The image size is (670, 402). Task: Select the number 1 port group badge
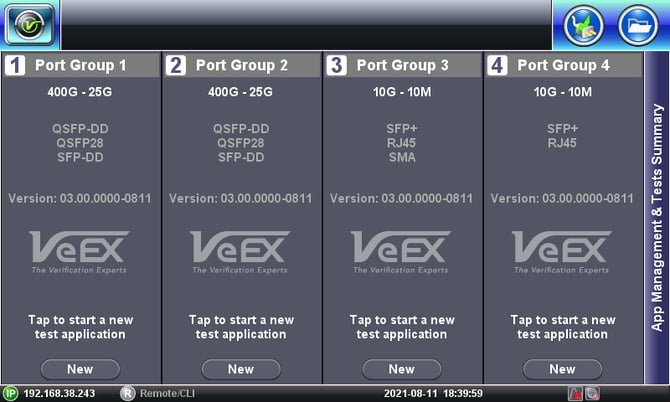coord(15,65)
